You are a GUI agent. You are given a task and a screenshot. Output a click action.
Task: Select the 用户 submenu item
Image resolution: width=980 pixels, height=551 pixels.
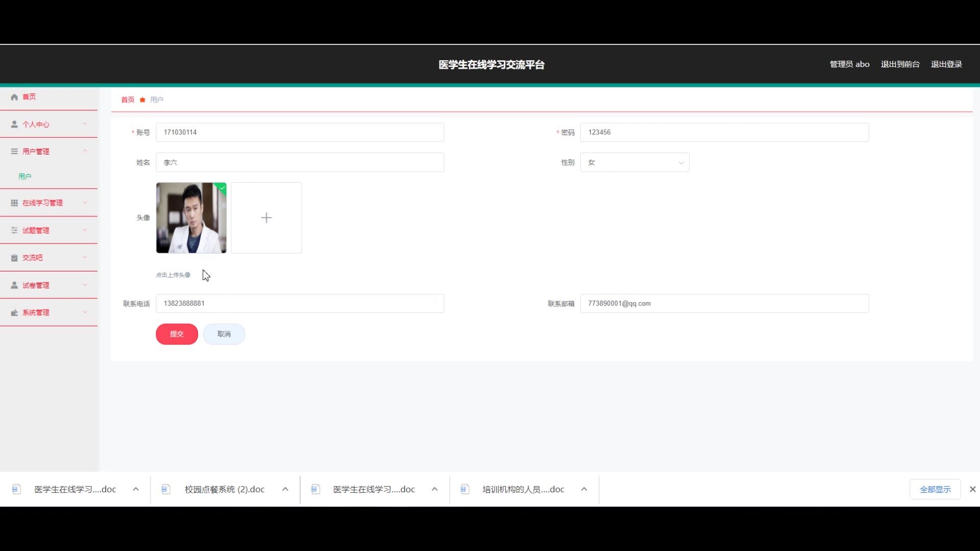[25, 177]
